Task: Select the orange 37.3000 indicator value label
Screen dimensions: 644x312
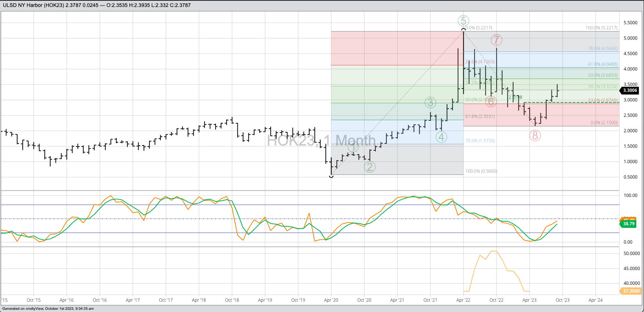Action: coord(631,291)
